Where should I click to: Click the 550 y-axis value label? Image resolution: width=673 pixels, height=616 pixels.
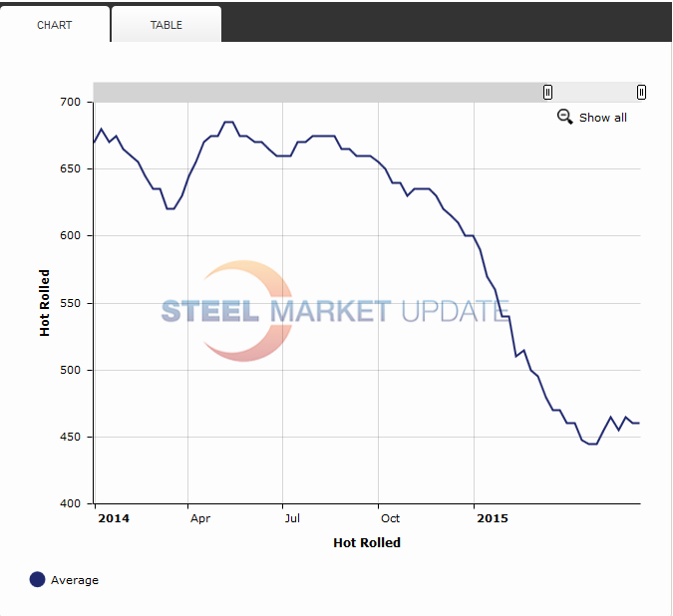(69, 303)
